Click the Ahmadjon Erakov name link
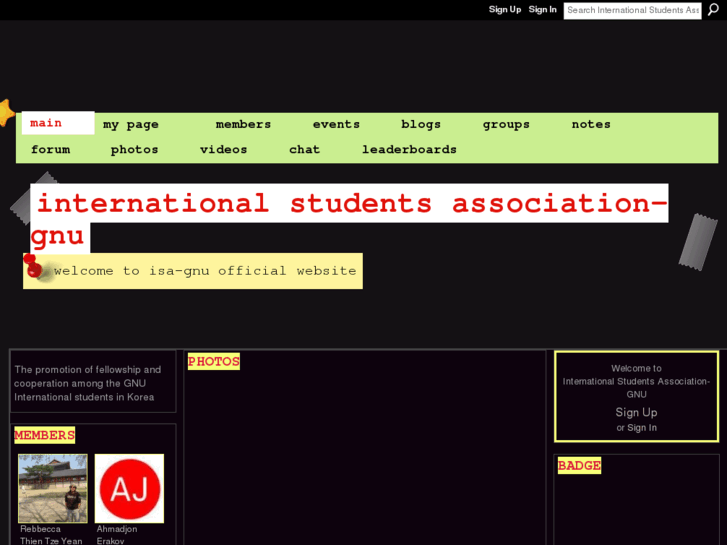 pyautogui.click(x=117, y=535)
